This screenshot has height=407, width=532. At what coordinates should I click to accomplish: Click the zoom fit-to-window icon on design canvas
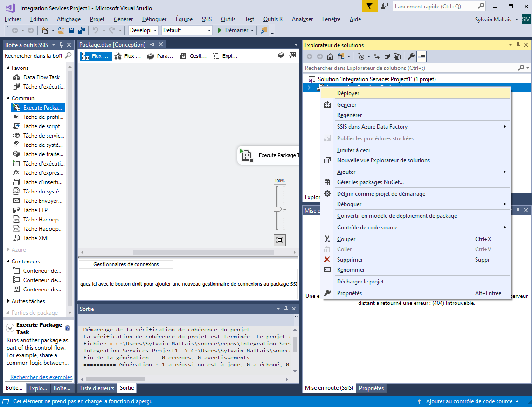click(279, 240)
